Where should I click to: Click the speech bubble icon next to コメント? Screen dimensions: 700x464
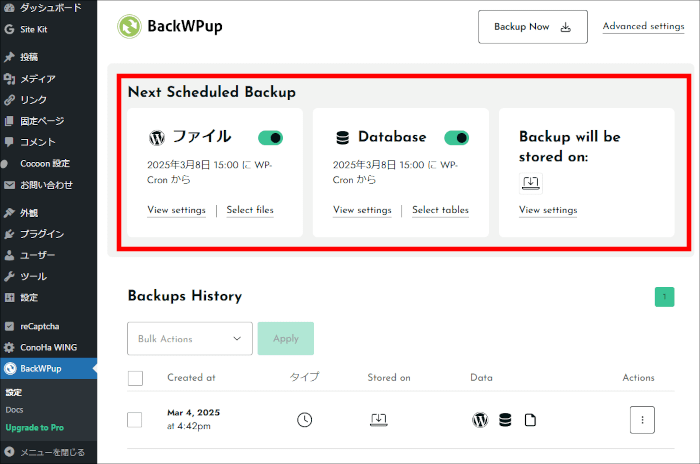click(9, 142)
